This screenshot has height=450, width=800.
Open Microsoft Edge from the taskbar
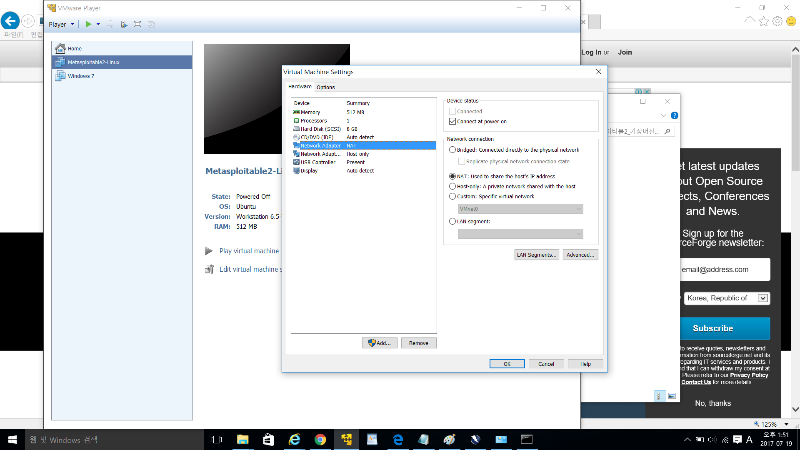(398, 439)
